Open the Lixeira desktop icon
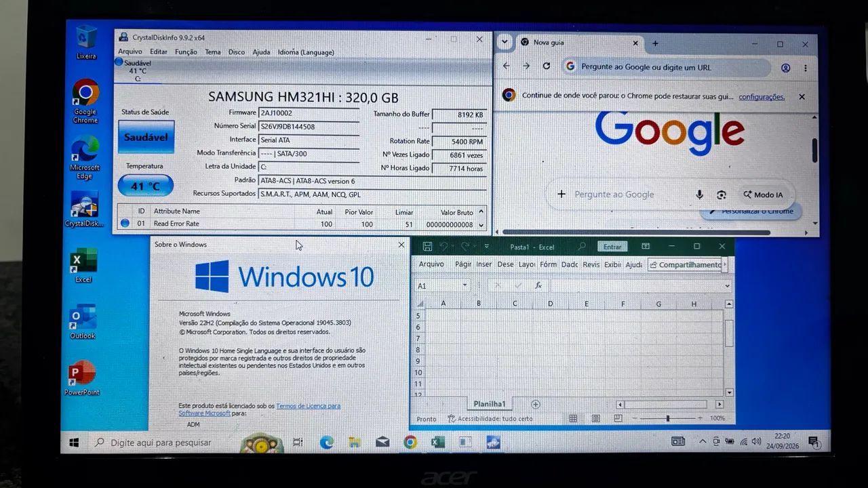 (86, 42)
